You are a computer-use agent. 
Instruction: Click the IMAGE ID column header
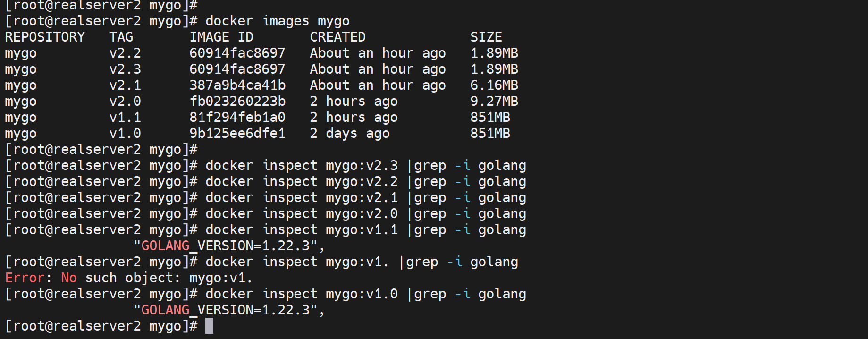(221, 37)
